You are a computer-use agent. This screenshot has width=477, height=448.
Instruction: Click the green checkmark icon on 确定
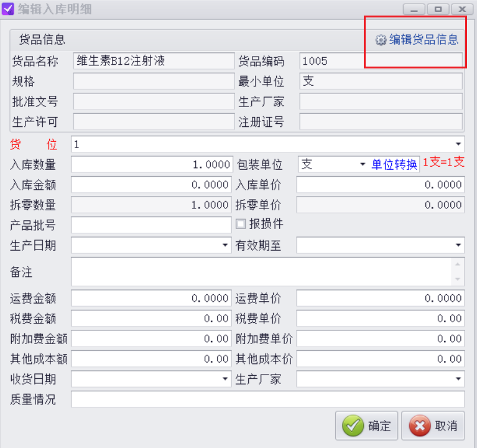click(353, 426)
